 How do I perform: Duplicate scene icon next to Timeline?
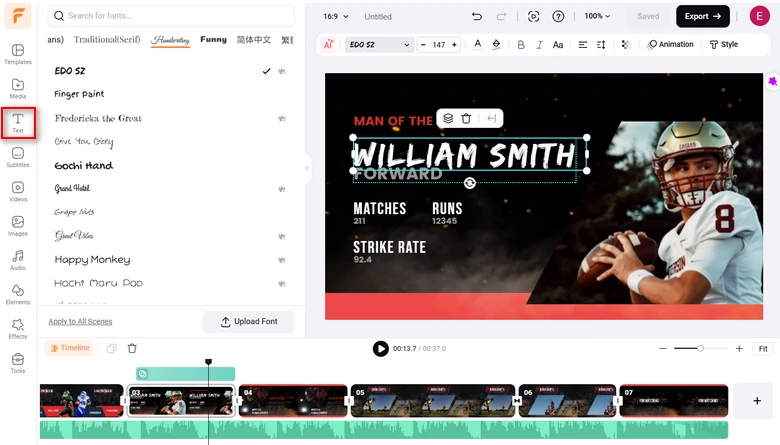pyautogui.click(x=111, y=349)
